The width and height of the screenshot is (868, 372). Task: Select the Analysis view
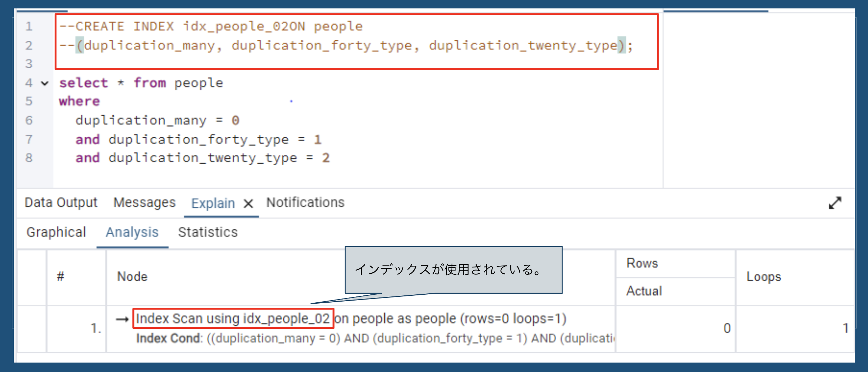[132, 232]
